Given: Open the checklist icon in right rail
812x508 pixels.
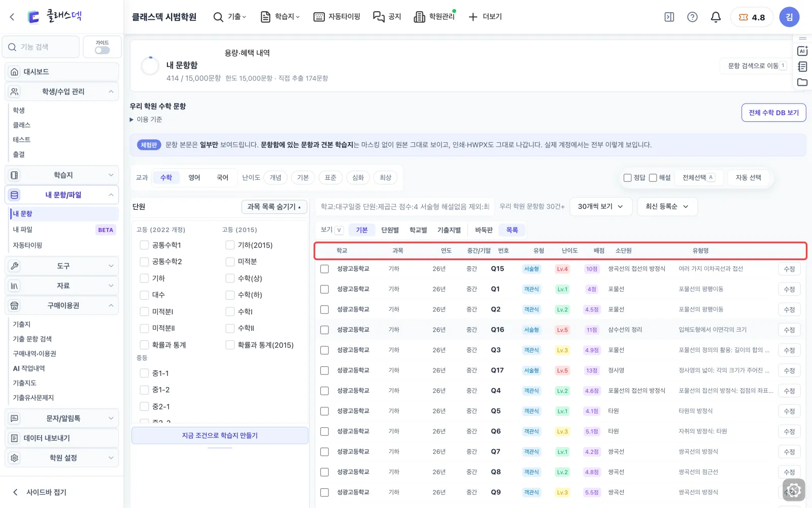Looking at the screenshot, I should 802,67.
